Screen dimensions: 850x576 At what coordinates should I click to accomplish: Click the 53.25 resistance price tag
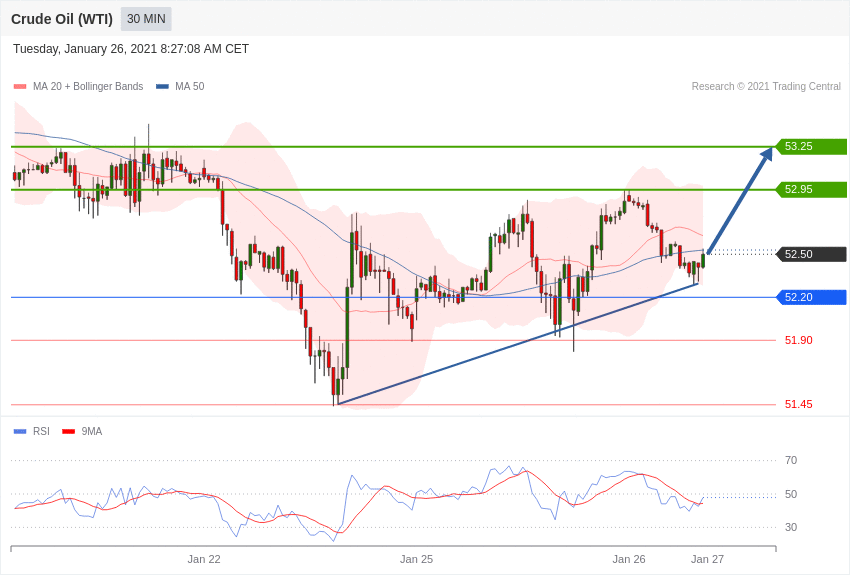pos(812,146)
